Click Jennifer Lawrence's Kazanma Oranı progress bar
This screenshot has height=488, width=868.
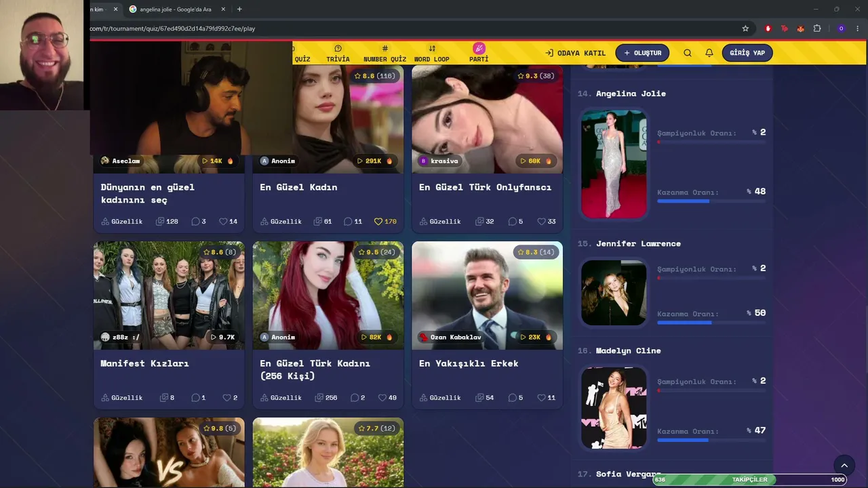coord(711,323)
